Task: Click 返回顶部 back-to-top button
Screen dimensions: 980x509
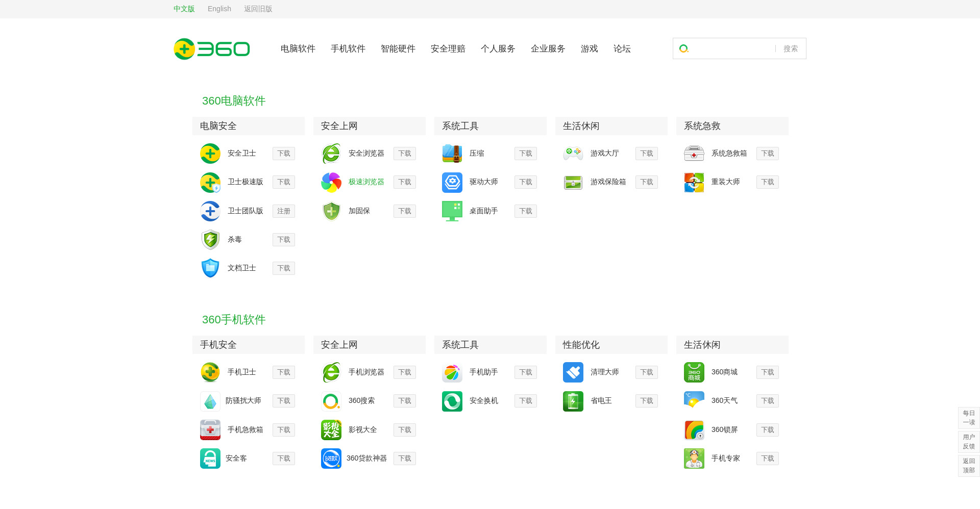Action: [969, 466]
